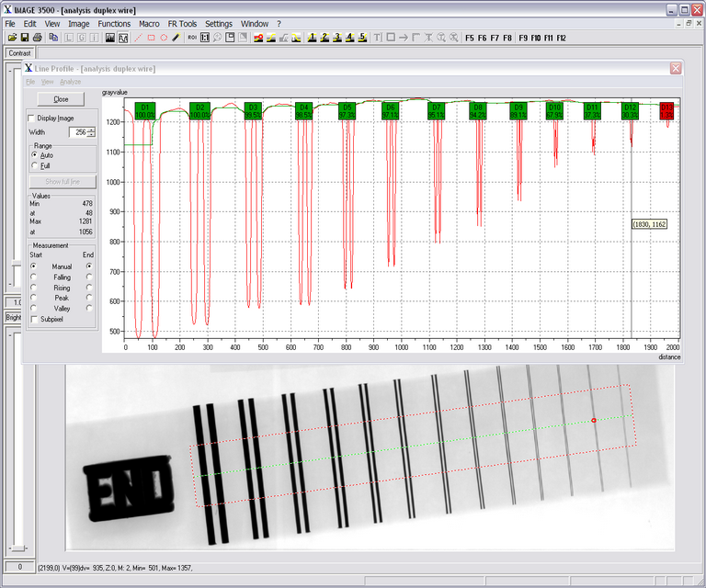
Task: Click the vertical slider thumb near bottom left
Action: [17, 548]
